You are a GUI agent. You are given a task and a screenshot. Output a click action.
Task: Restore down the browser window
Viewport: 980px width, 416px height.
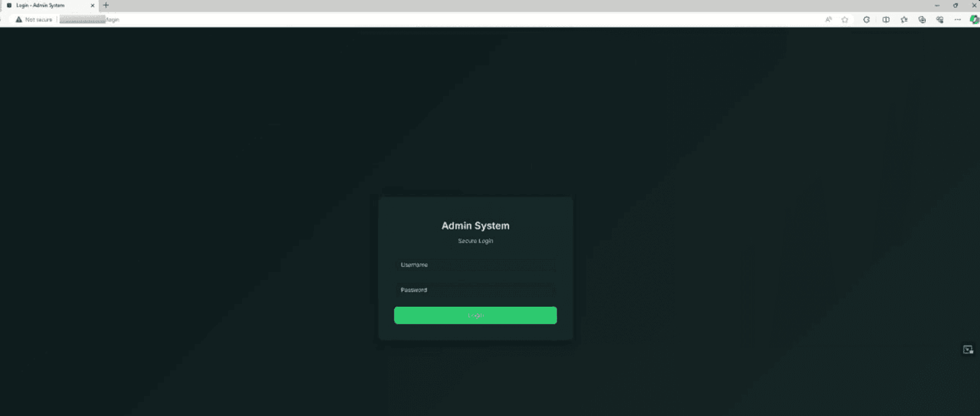pyautogui.click(x=955, y=5)
